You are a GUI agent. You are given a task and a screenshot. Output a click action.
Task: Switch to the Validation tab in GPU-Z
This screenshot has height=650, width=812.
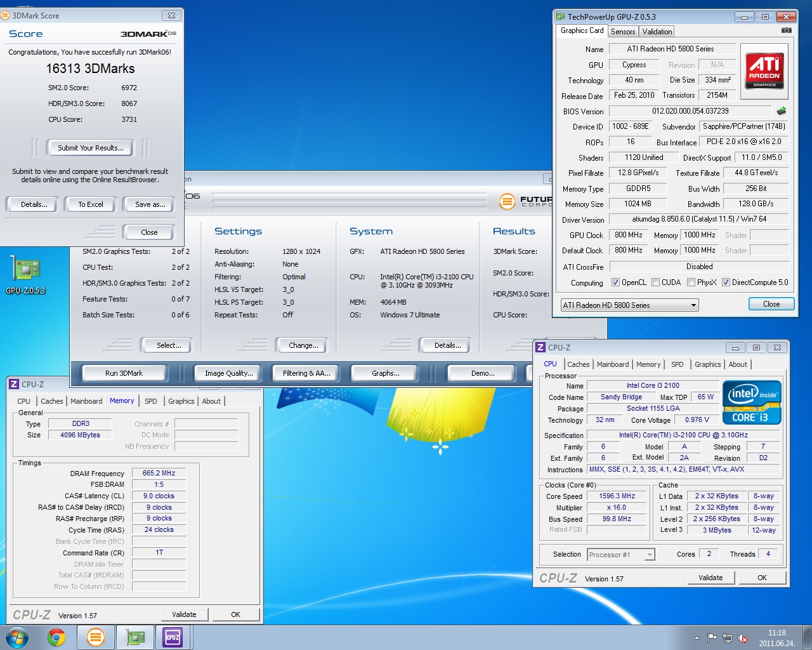[657, 32]
